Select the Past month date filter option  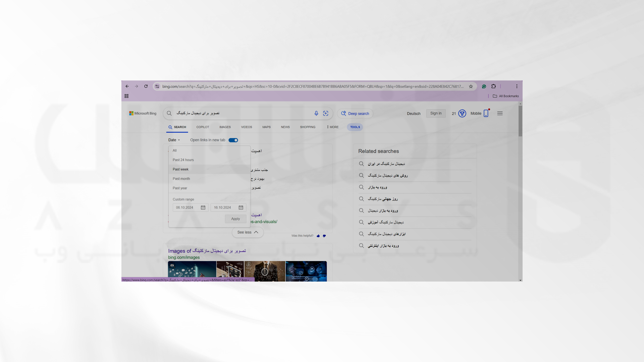(181, 179)
